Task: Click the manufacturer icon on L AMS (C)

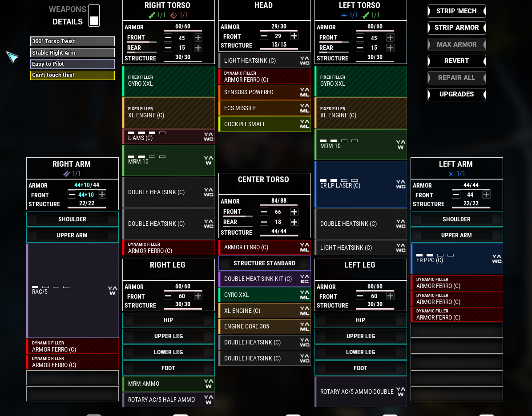Action: coord(209,136)
